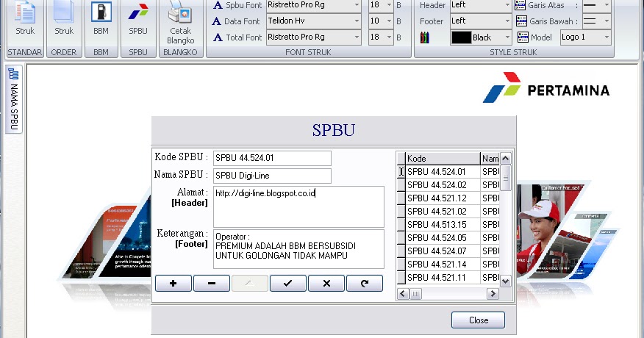Click the Nama SPBU input field
The width and height of the screenshot is (644, 338).
(272, 176)
